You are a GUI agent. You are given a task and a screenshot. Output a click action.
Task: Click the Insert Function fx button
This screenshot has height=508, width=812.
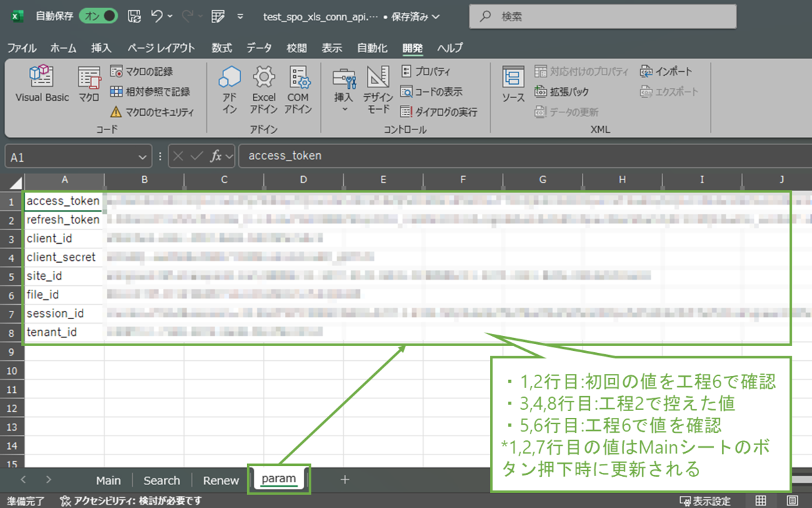217,156
